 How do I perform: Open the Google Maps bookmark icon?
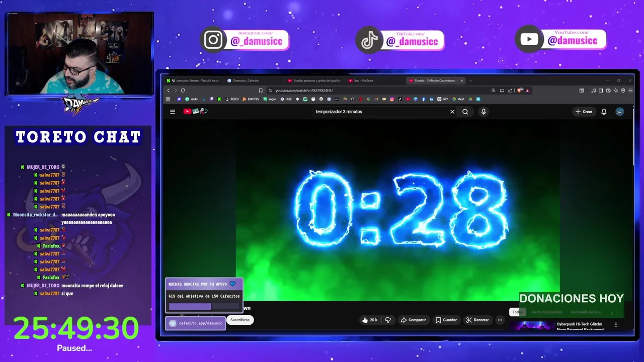pyautogui.click(x=368, y=99)
